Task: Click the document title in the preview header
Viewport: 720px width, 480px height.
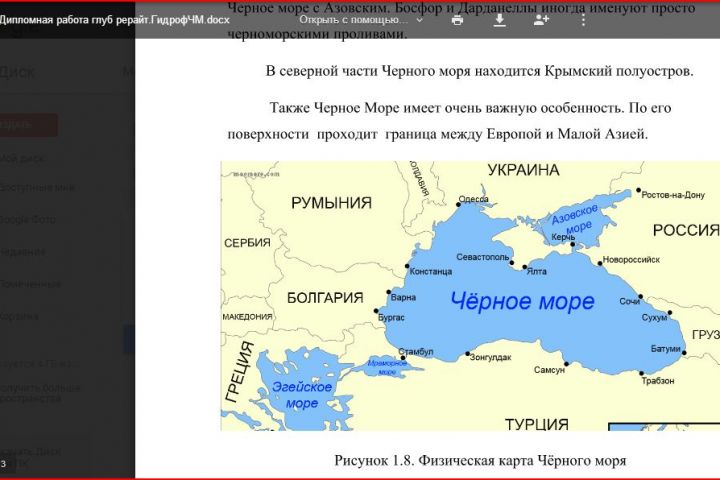Action: click(115, 20)
